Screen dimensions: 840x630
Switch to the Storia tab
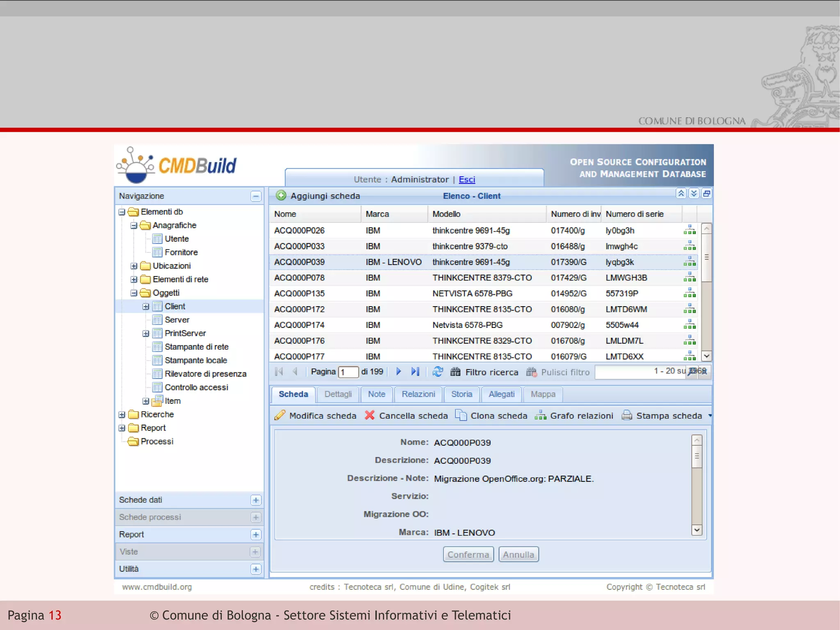[462, 394]
